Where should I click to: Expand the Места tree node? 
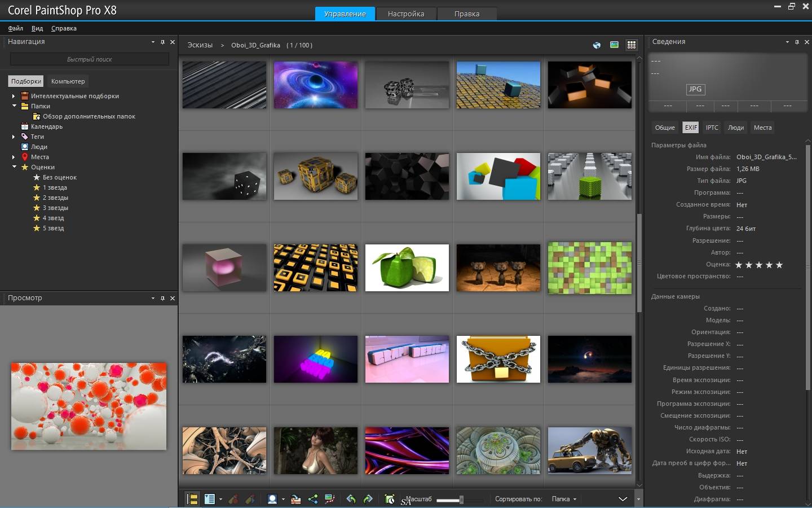(14, 157)
